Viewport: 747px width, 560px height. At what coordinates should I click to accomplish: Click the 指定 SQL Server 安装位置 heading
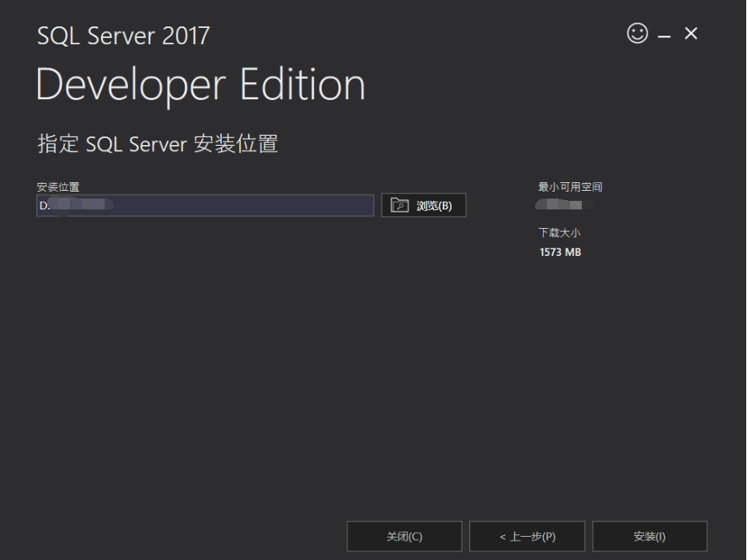click(155, 143)
